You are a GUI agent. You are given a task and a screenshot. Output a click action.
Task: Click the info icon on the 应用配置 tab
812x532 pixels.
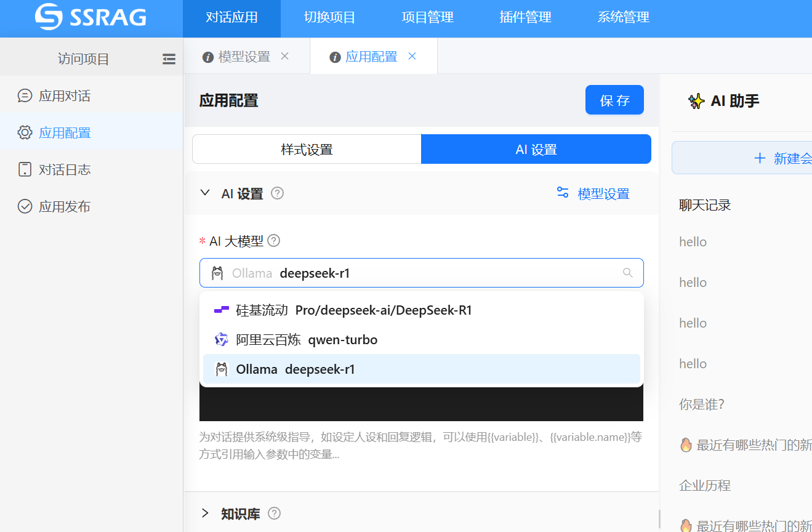[x=334, y=56]
